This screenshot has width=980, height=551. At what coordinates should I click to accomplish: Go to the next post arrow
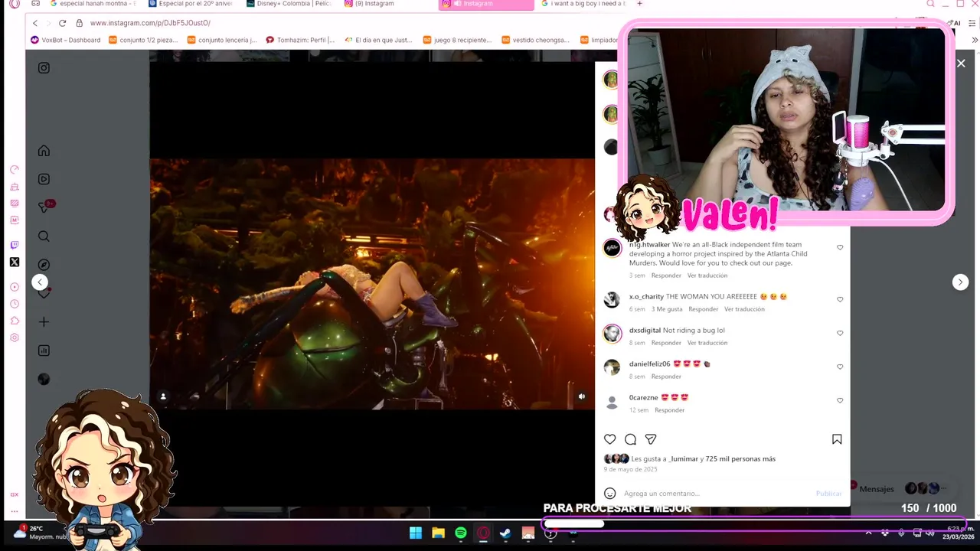click(960, 282)
